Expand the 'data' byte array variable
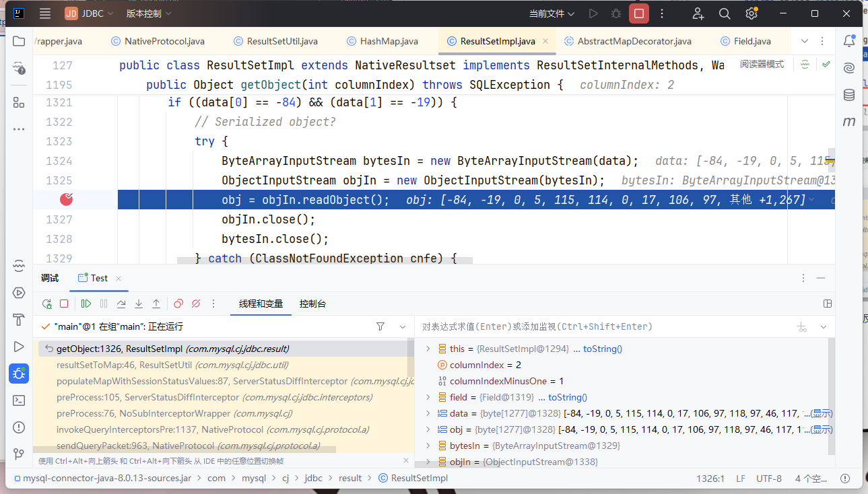 click(x=428, y=413)
